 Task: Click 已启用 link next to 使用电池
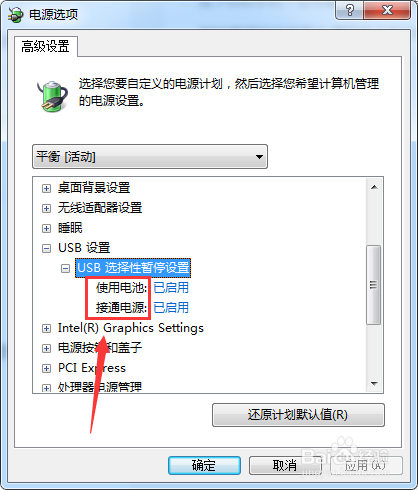coord(171,288)
